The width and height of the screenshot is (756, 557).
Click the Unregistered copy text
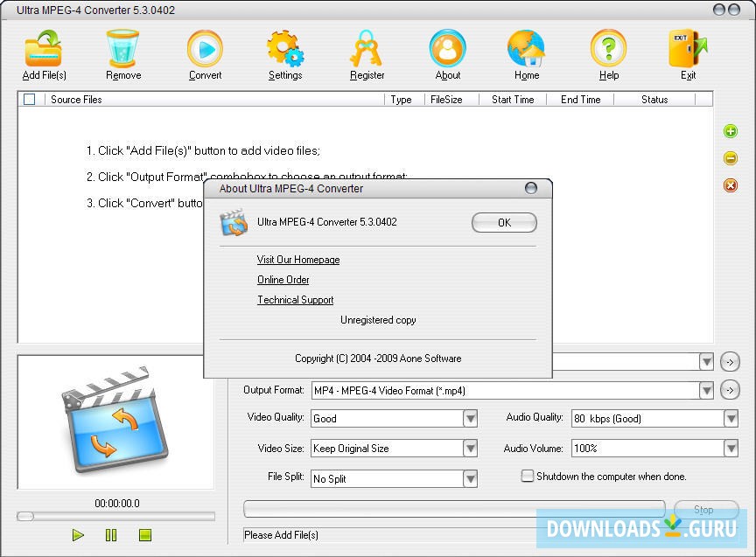pos(378,320)
